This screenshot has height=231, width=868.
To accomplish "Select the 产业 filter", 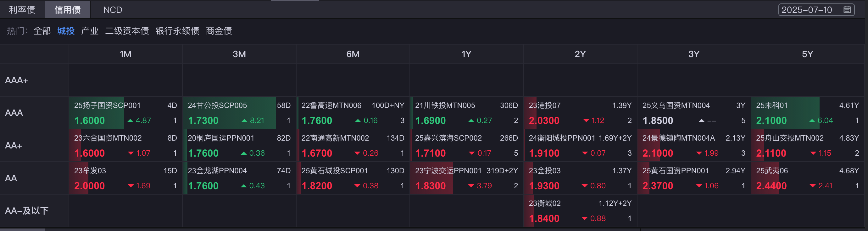I will [x=90, y=31].
